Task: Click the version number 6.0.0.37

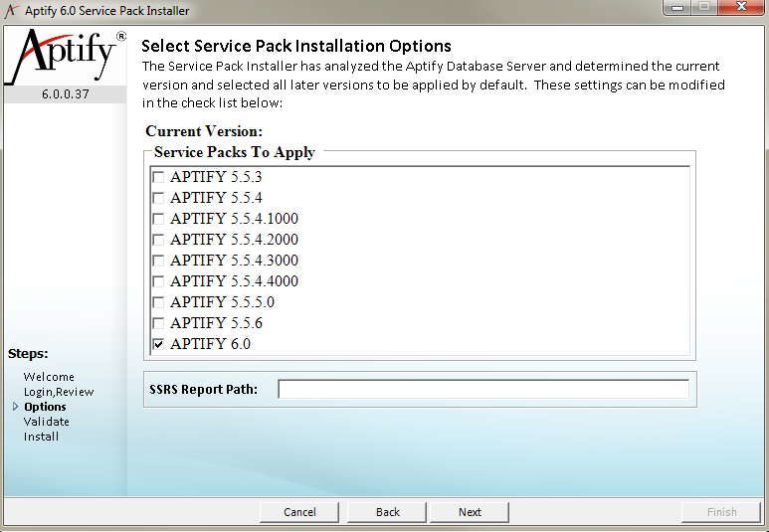Action: (x=66, y=94)
